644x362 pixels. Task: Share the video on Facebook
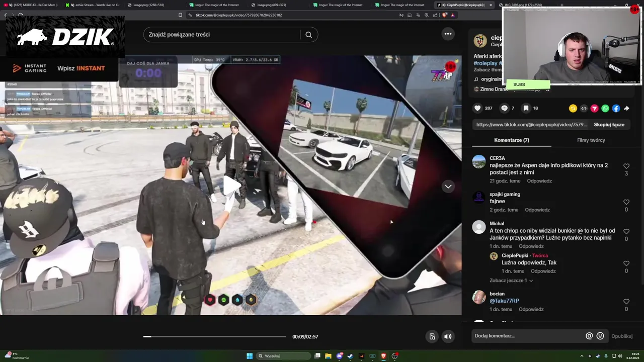616,108
